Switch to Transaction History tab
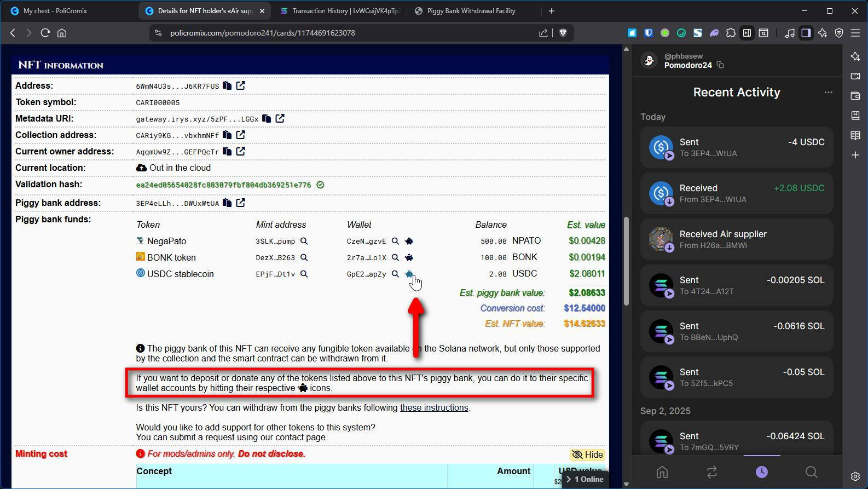Image resolution: width=868 pixels, height=489 pixels. pos(339,11)
